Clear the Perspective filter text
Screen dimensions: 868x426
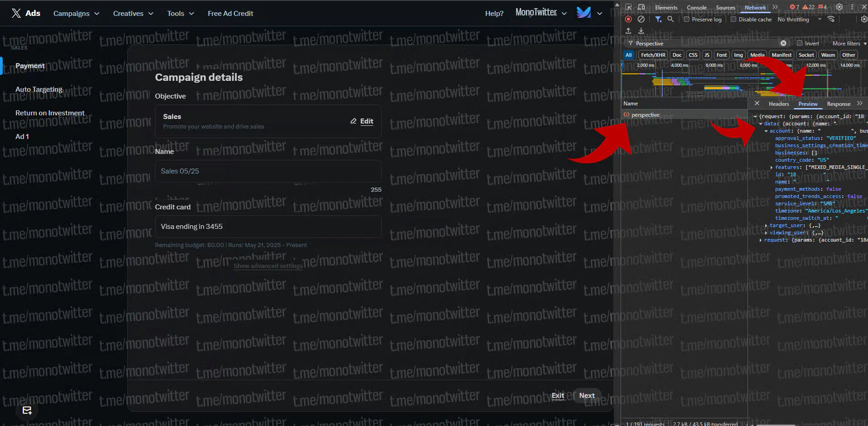[x=783, y=44]
